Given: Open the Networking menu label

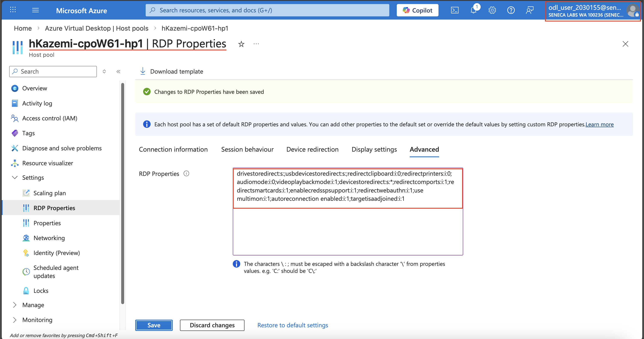Looking at the screenshot, I should pyautogui.click(x=49, y=238).
